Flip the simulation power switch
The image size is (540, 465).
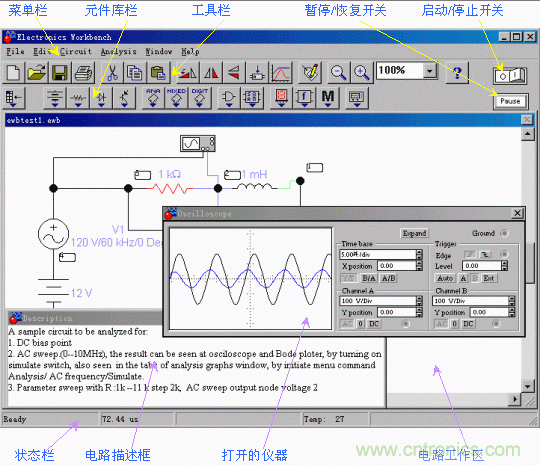pos(510,75)
